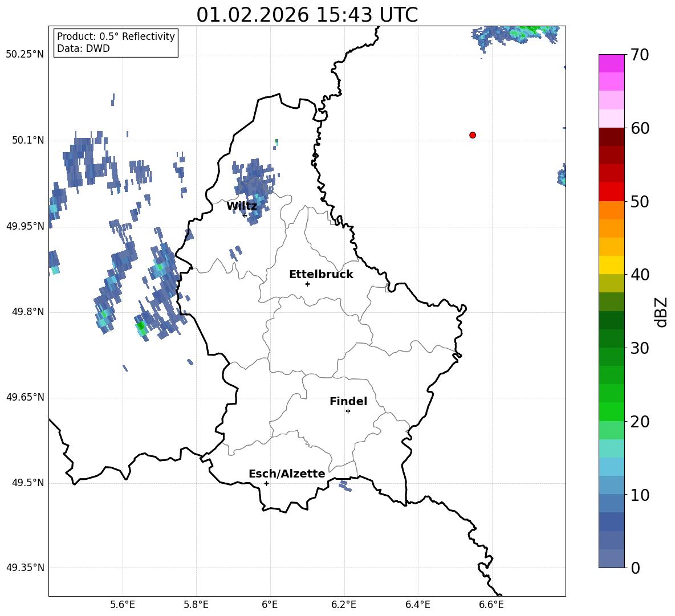Click the 49.5°N latitude label
The width and height of the screenshot is (675, 616).
28,483
